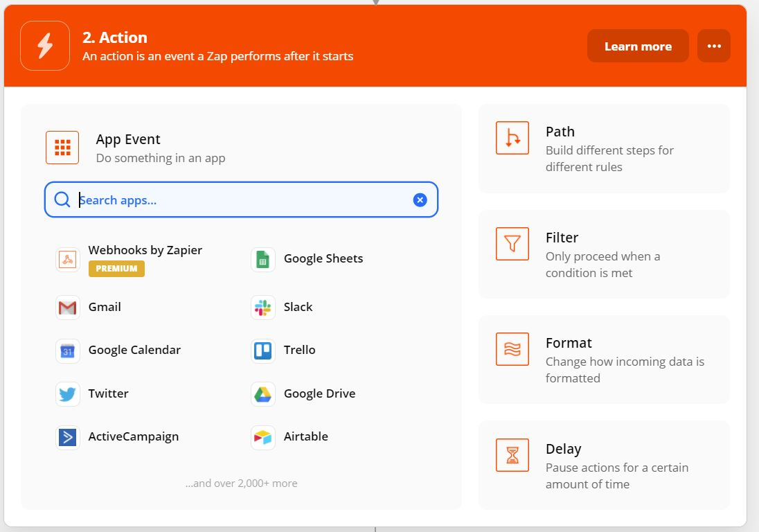Choose Google Drive app name
This screenshot has height=532, width=759.
tap(319, 393)
